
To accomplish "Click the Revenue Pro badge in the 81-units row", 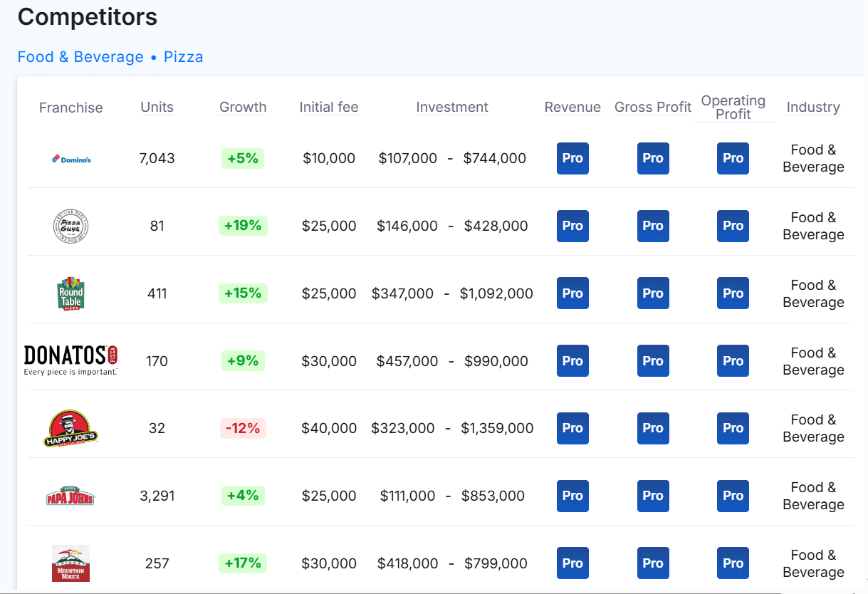I will 572,226.
